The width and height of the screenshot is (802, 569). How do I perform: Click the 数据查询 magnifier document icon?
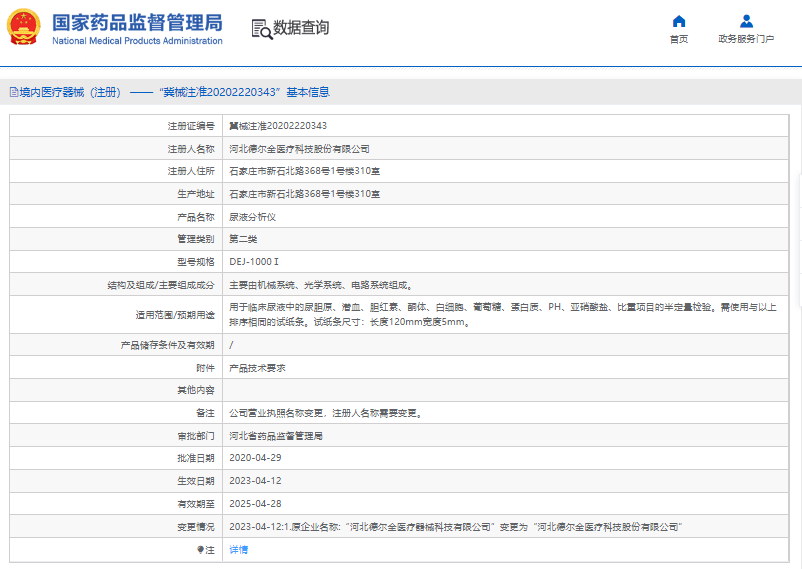coord(261,28)
